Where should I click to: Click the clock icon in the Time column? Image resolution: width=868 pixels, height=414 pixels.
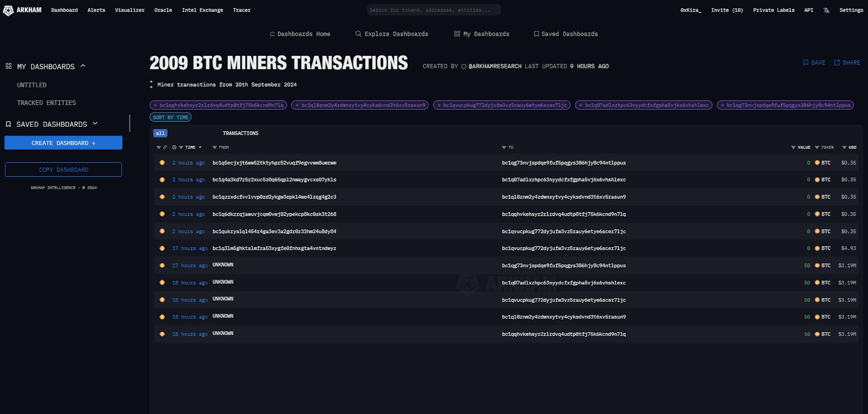pyautogui.click(x=174, y=147)
